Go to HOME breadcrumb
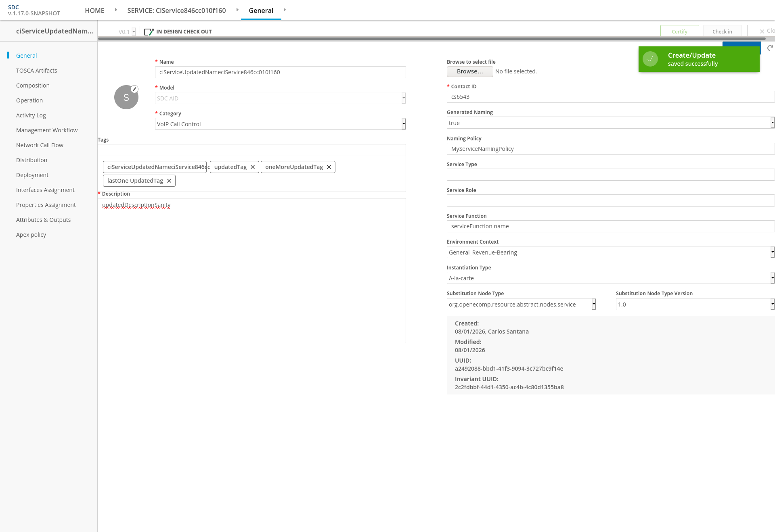 click(x=94, y=10)
